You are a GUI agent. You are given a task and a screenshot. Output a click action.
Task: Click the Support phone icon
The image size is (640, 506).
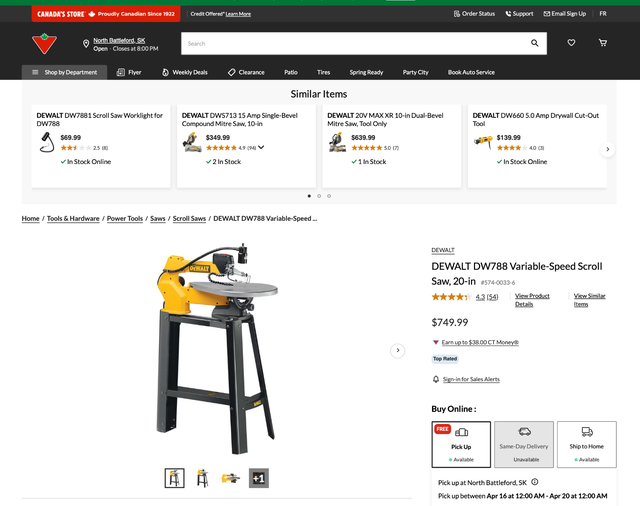point(508,13)
